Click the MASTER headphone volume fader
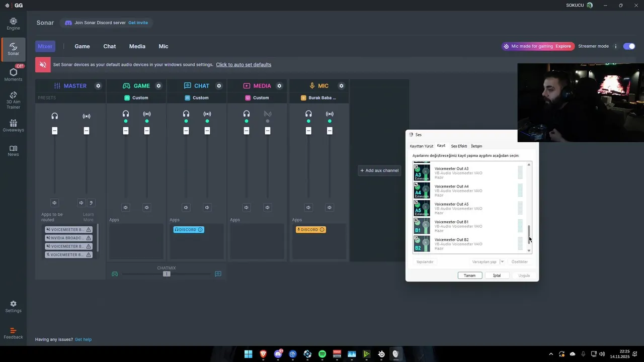 (x=54, y=131)
